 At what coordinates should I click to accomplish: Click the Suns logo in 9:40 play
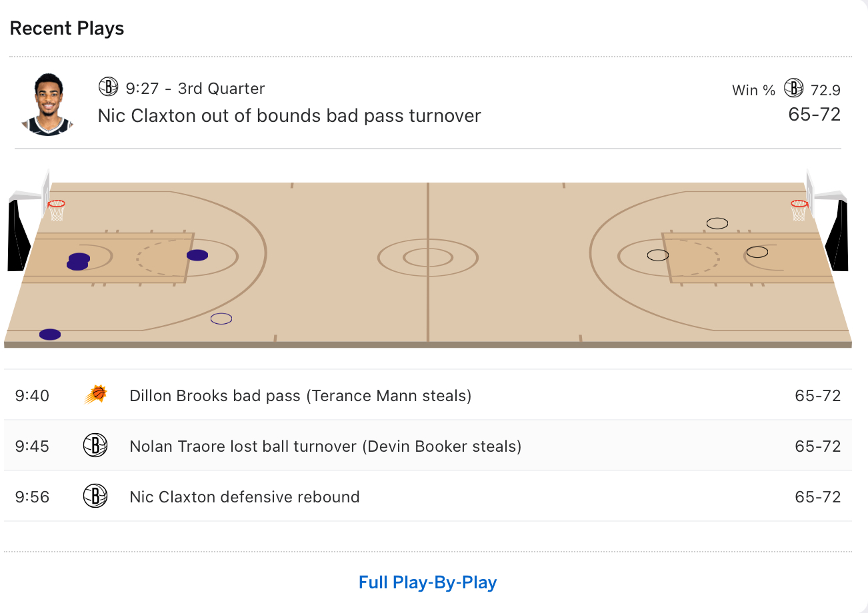tap(95, 395)
